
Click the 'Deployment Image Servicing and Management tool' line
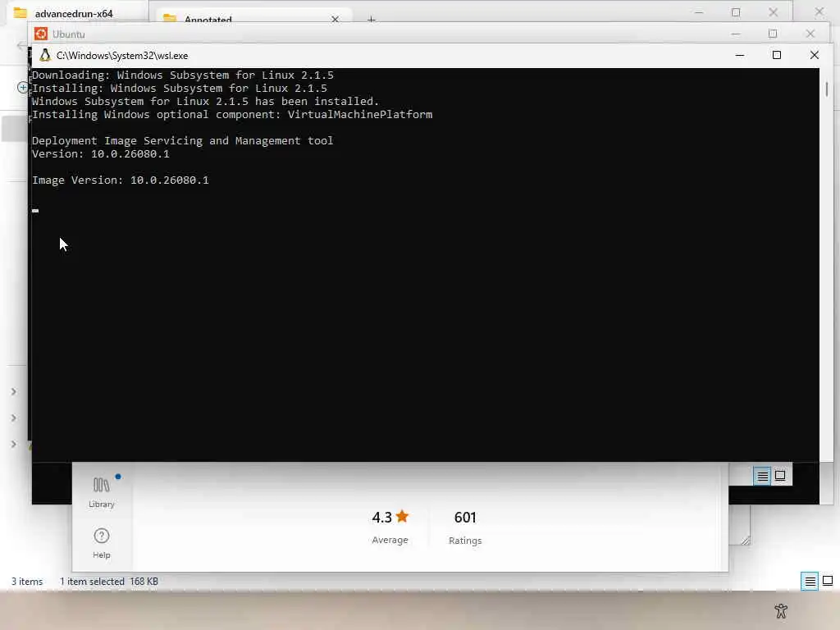(x=183, y=141)
